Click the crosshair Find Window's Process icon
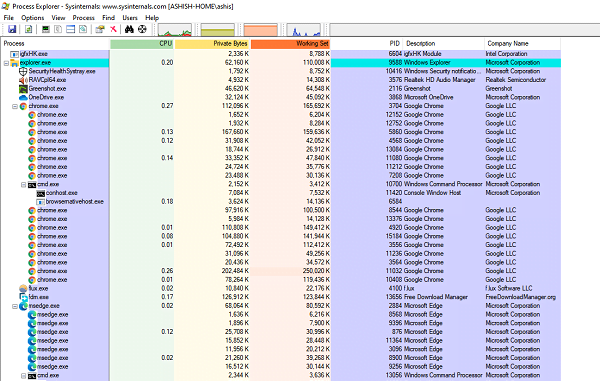Viewport: 600px width, 381px height. pos(142,29)
